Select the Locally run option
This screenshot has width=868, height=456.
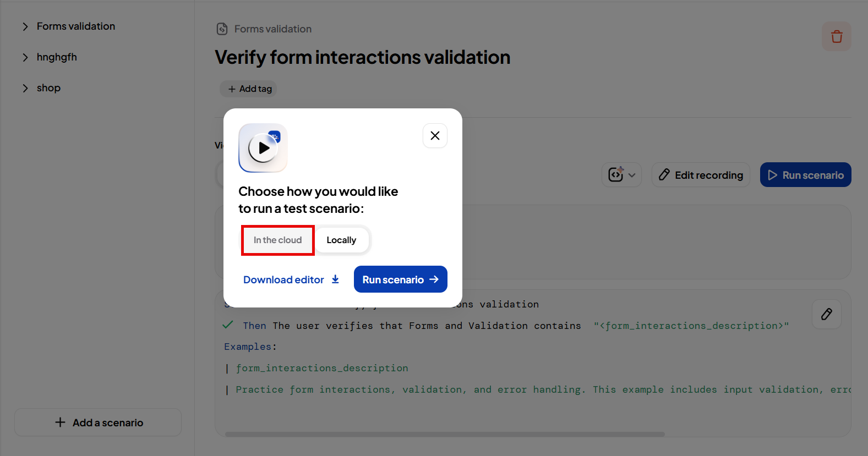pos(341,240)
